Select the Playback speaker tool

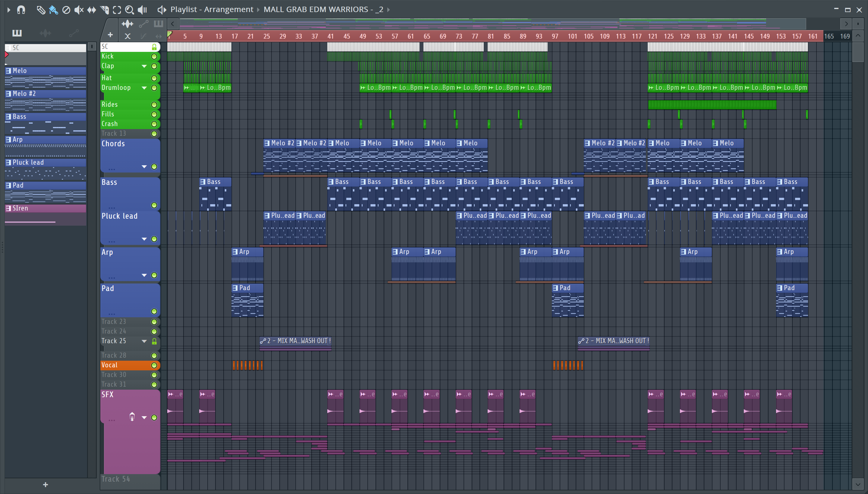[142, 10]
